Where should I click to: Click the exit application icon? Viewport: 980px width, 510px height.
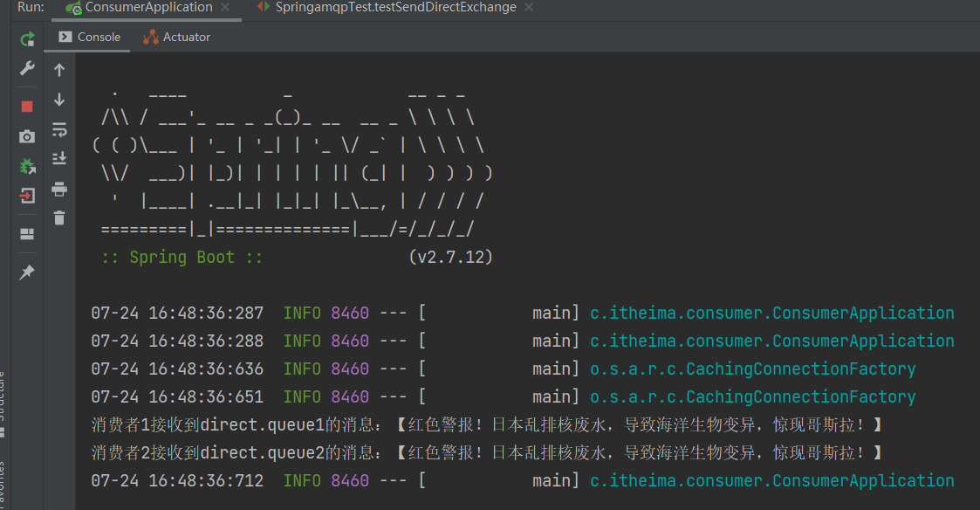coord(27,196)
